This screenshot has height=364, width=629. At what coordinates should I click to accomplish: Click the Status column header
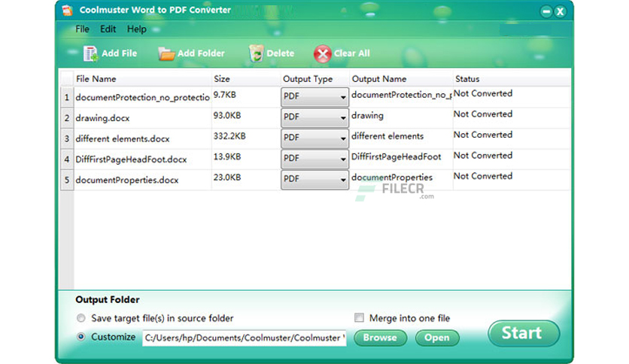[x=512, y=79]
